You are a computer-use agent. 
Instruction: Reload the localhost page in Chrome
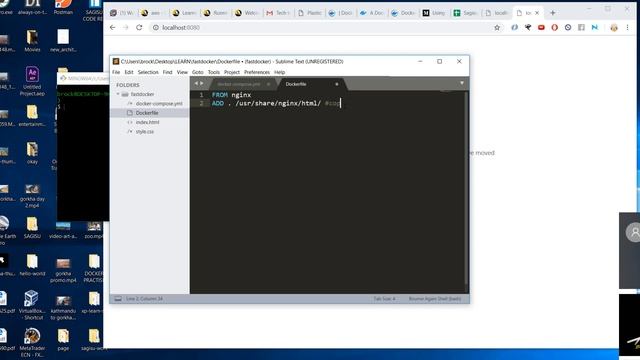click(139, 27)
